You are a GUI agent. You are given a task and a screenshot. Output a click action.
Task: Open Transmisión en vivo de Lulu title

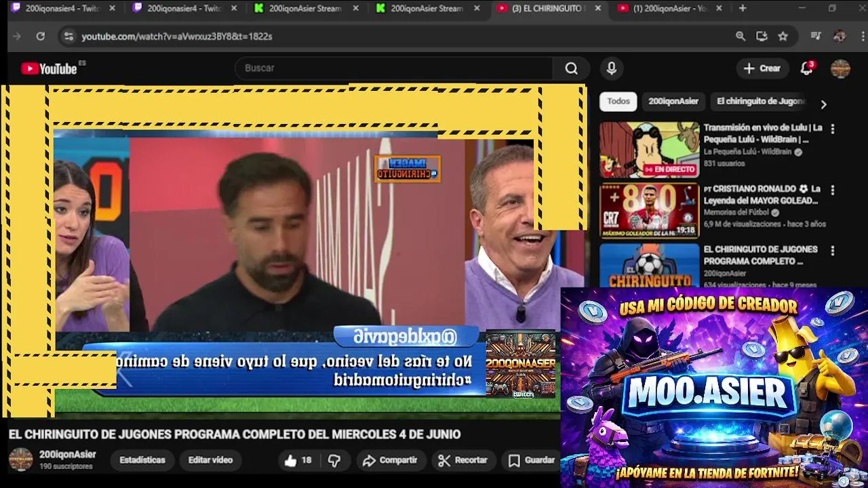(763, 134)
